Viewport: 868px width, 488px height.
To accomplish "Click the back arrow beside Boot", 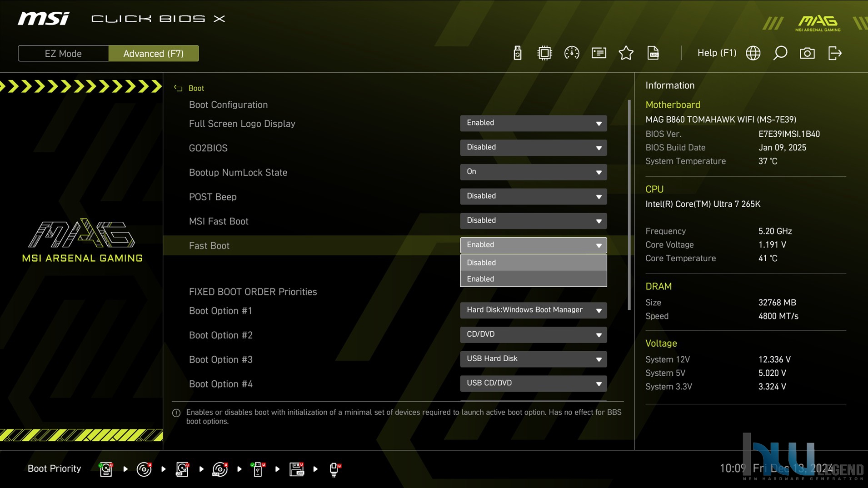I will click(x=178, y=88).
